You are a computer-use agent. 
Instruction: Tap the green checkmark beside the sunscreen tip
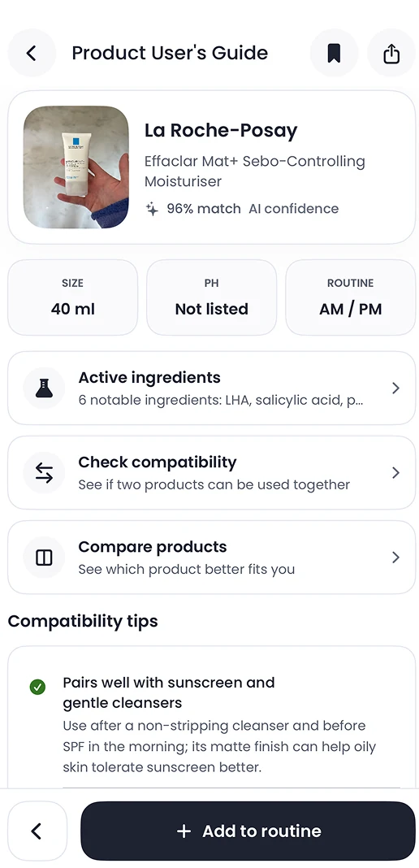click(37, 687)
